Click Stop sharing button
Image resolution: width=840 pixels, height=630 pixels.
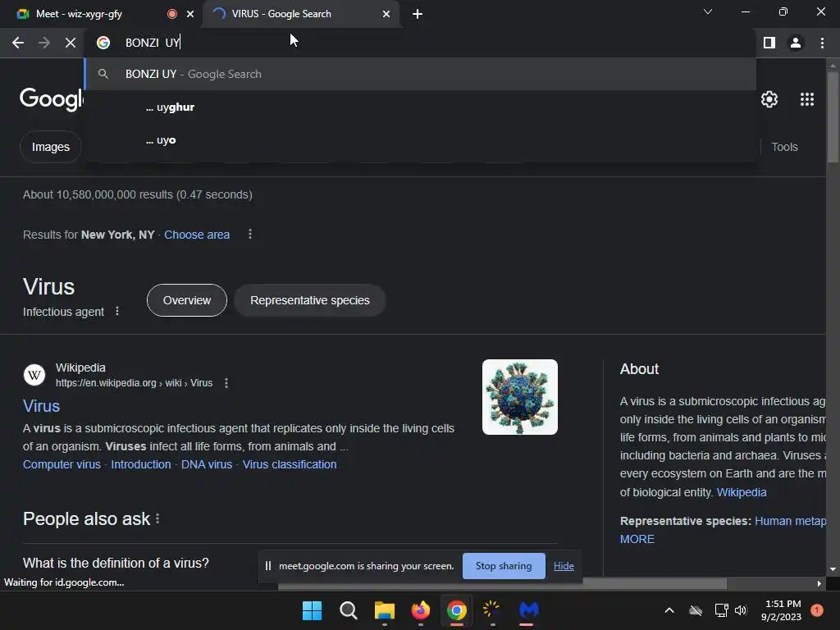pyautogui.click(x=504, y=566)
